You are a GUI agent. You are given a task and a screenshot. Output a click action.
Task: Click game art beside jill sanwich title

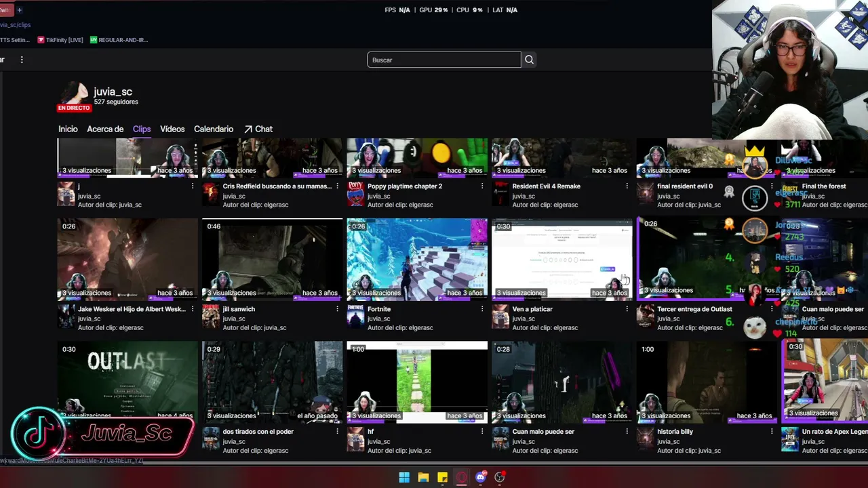click(211, 315)
